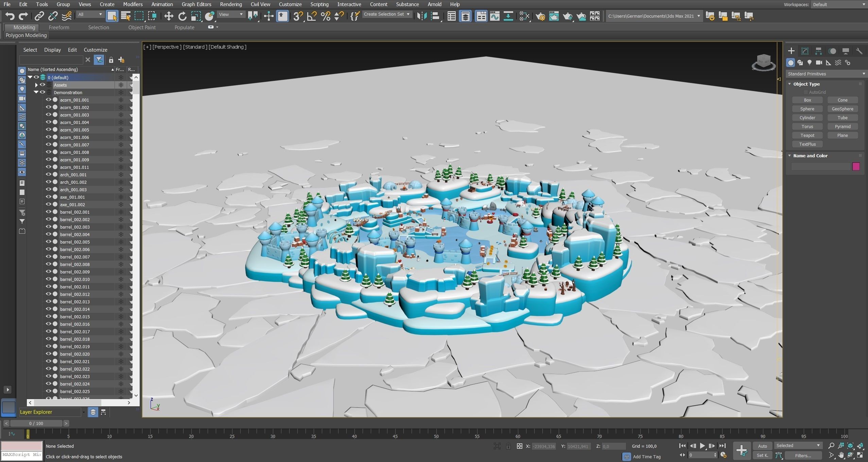Screen dimensions: 868x462
Task: Open the Workspaces Default dropdown
Action: click(x=839, y=4)
